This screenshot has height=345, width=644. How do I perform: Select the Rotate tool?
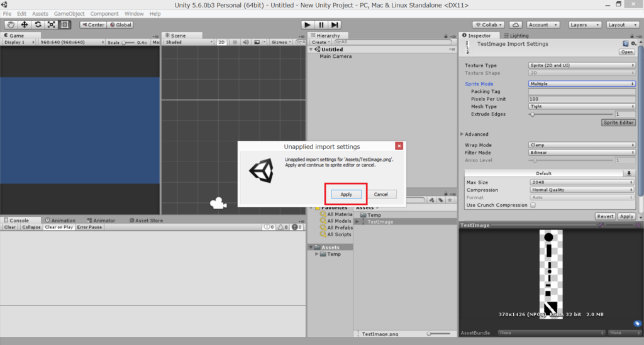coord(38,25)
